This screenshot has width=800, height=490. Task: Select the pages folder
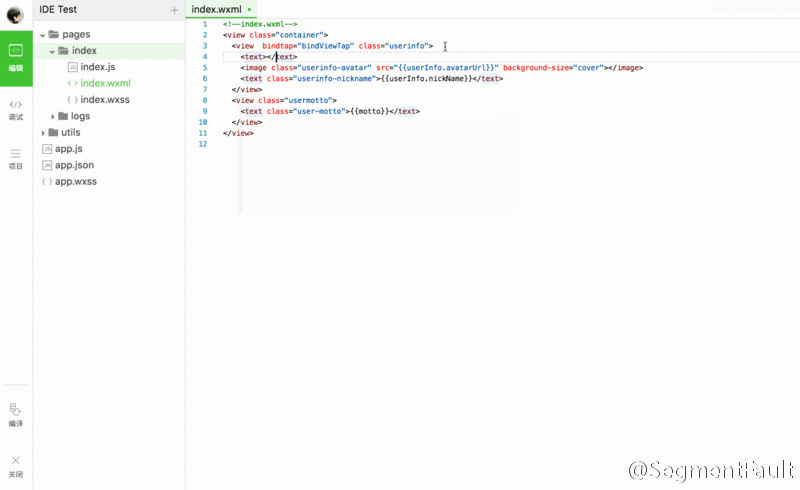click(76, 34)
